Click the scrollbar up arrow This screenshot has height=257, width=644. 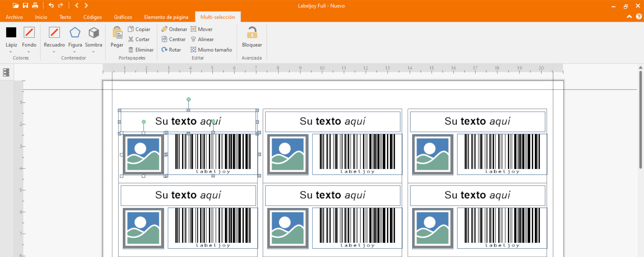[641, 67]
